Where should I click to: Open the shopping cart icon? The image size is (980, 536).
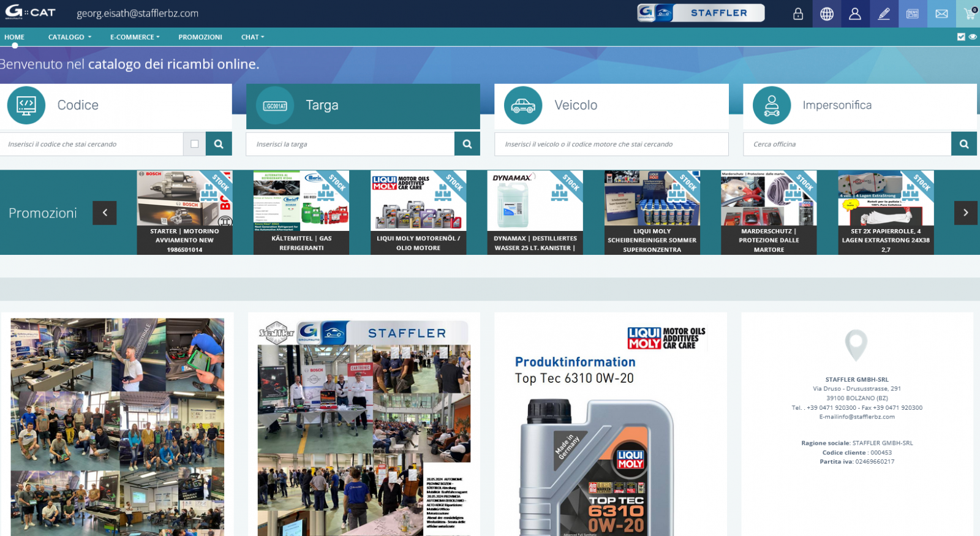coord(970,13)
